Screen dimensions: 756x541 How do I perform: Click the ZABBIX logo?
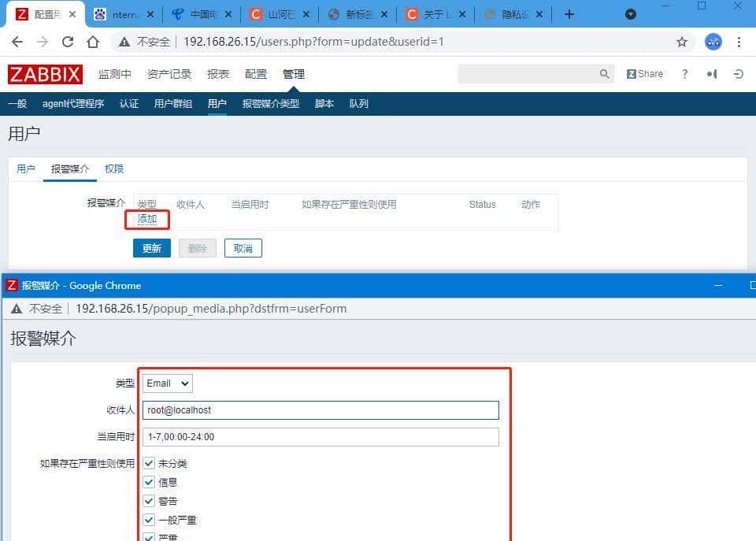pyautogui.click(x=45, y=74)
